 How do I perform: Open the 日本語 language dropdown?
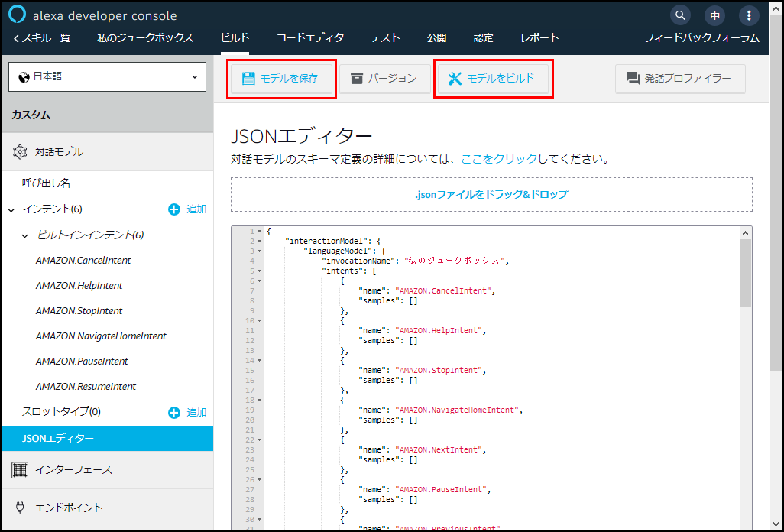[108, 77]
